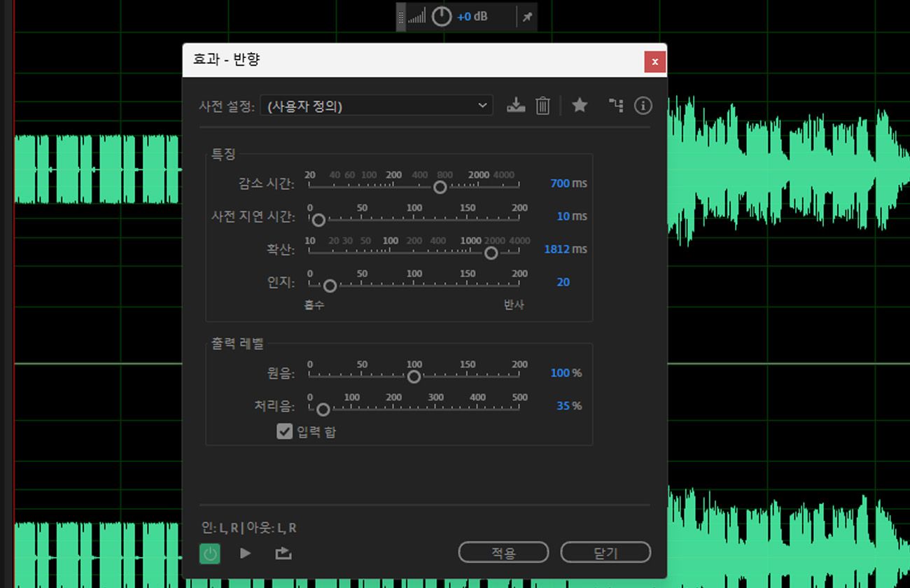Toggle loop playback for the preview
Screen dimensions: 910x588
[282, 552]
